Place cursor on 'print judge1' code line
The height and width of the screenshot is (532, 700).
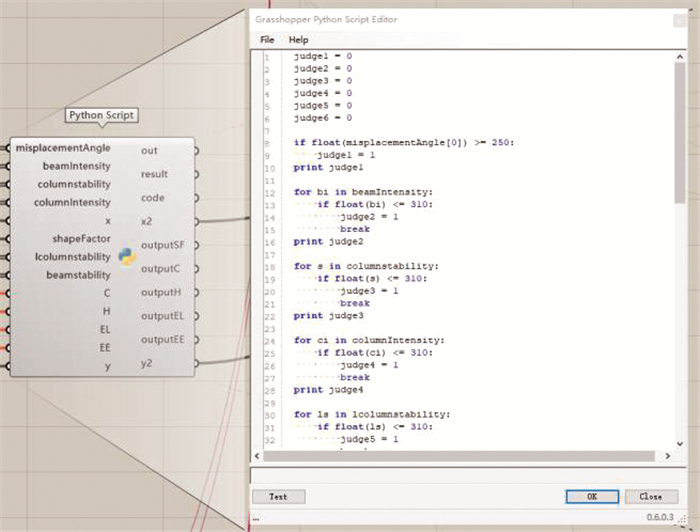click(x=322, y=168)
